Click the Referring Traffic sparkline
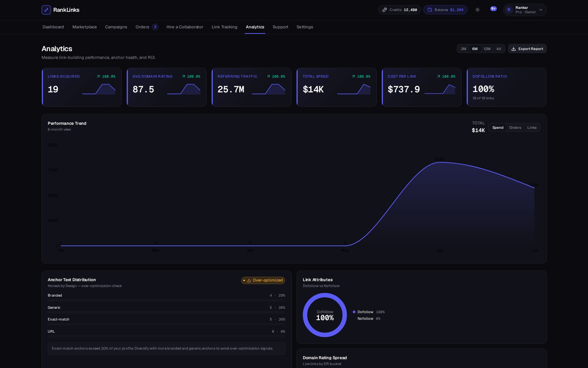 click(x=269, y=89)
